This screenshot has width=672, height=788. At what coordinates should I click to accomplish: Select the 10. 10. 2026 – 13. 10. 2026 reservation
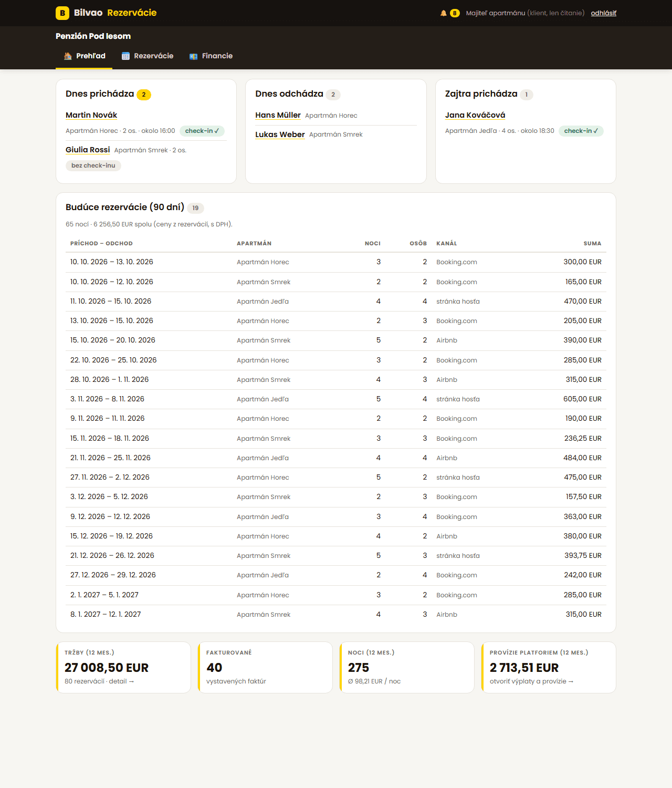point(336,262)
